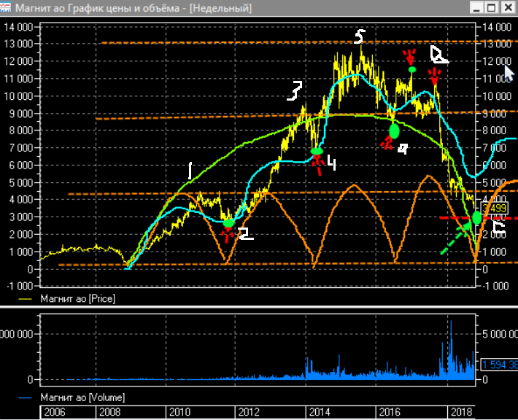Image resolution: width=518 pixels, height=420 pixels.
Task: Click the window title text Недельный
Action: pos(220,7)
